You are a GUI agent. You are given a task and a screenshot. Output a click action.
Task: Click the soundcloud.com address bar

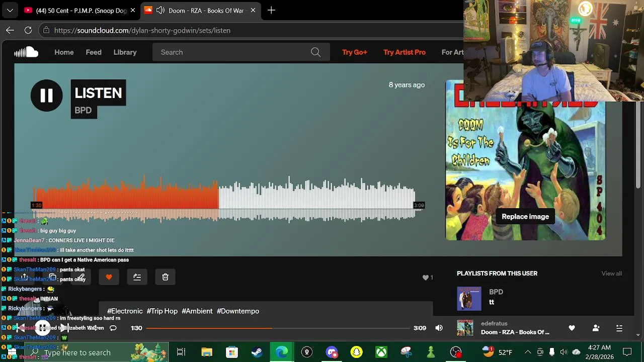click(x=252, y=30)
